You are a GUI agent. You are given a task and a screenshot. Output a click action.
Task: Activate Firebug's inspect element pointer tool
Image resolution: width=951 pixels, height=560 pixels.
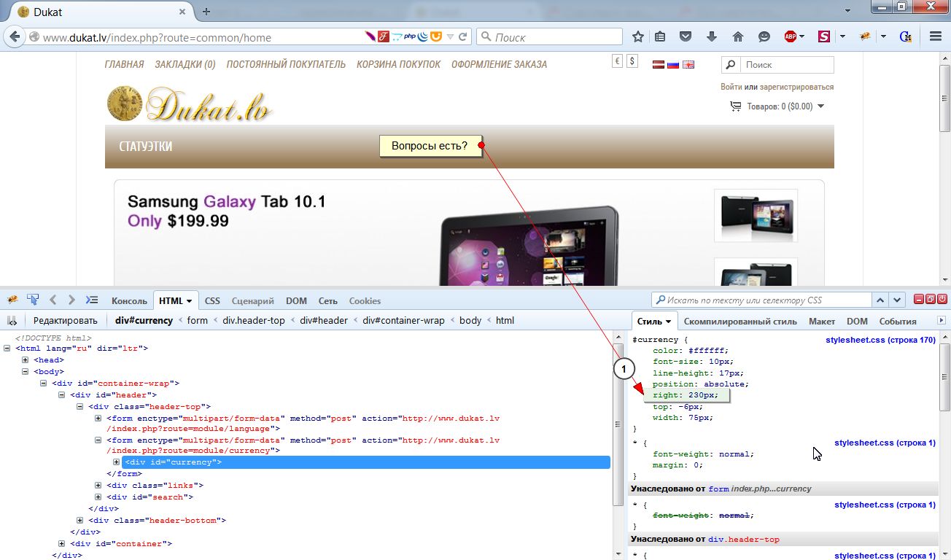pyautogui.click(x=33, y=300)
